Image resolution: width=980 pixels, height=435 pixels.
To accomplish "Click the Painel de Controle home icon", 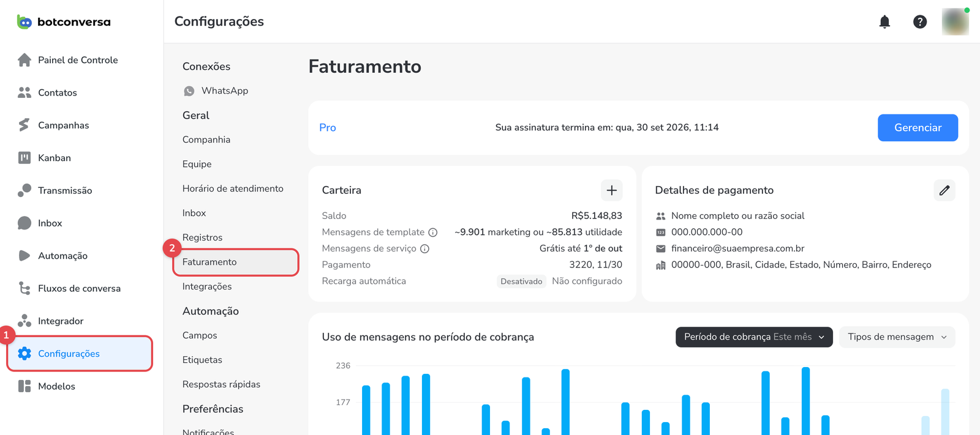I will point(24,60).
